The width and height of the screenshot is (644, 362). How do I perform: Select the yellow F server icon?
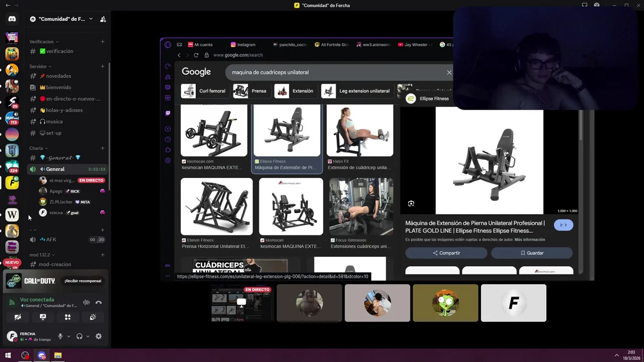click(x=12, y=183)
